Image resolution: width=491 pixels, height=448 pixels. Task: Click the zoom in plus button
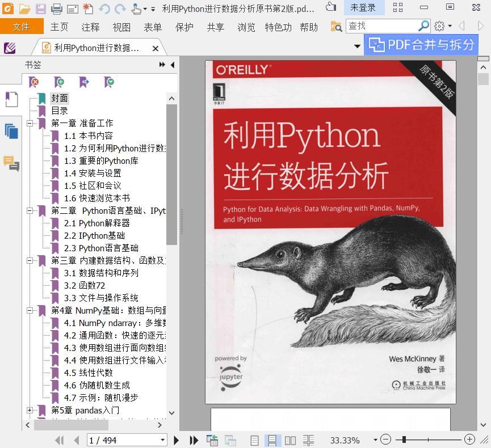point(469,439)
